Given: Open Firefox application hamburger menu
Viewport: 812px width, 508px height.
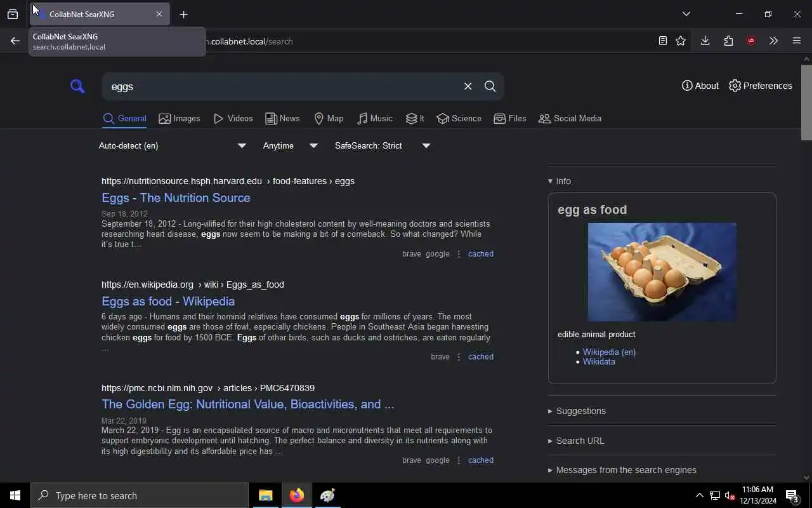Looking at the screenshot, I should tap(797, 41).
